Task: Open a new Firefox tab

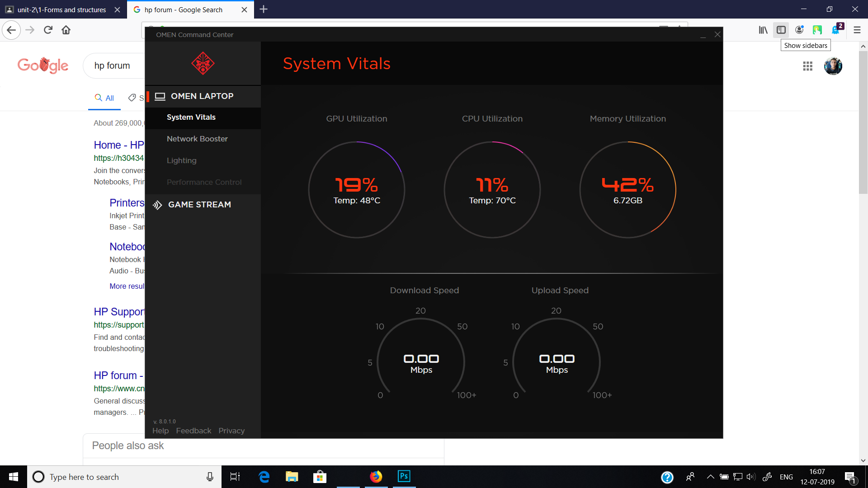Action: click(x=264, y=9)
